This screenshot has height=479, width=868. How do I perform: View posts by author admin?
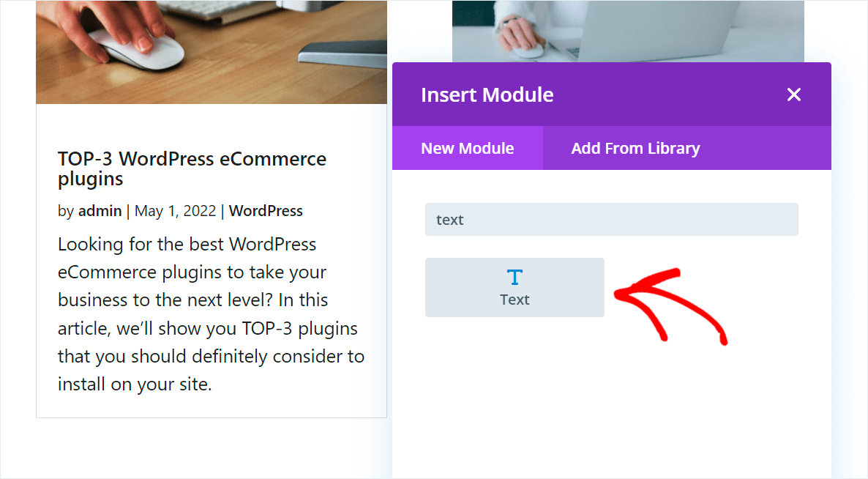tap(100, 210)
